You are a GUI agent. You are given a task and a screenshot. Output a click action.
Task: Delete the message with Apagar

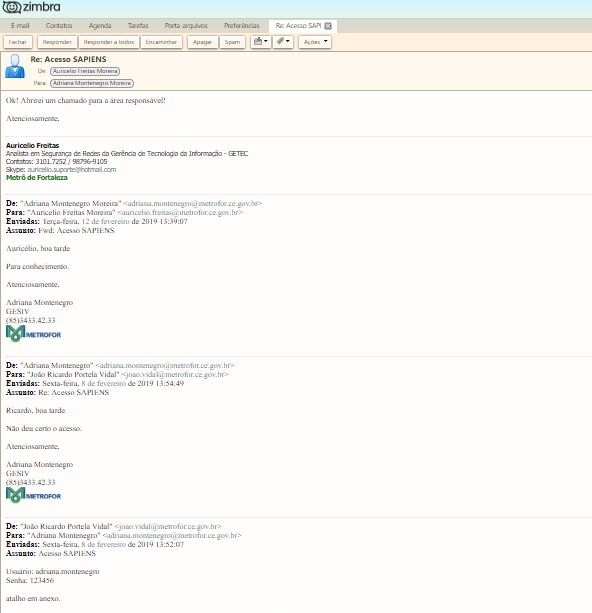(x=202, y=42)
